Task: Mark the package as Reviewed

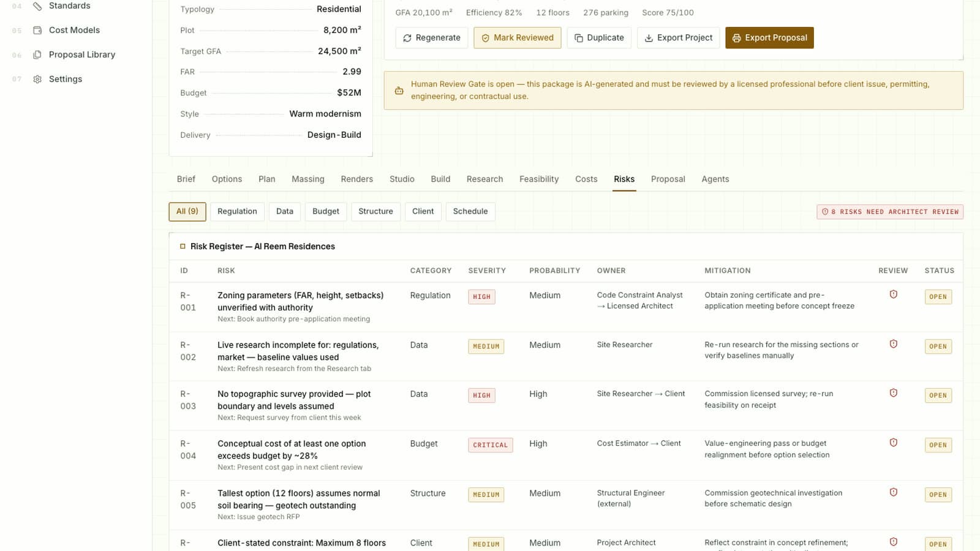Action: click(518, 38)
